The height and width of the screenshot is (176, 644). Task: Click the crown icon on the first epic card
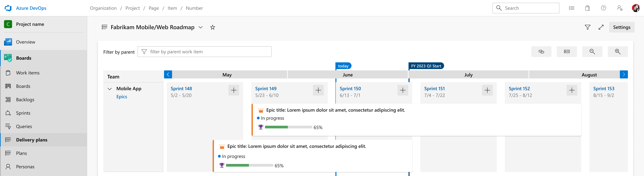261,110
